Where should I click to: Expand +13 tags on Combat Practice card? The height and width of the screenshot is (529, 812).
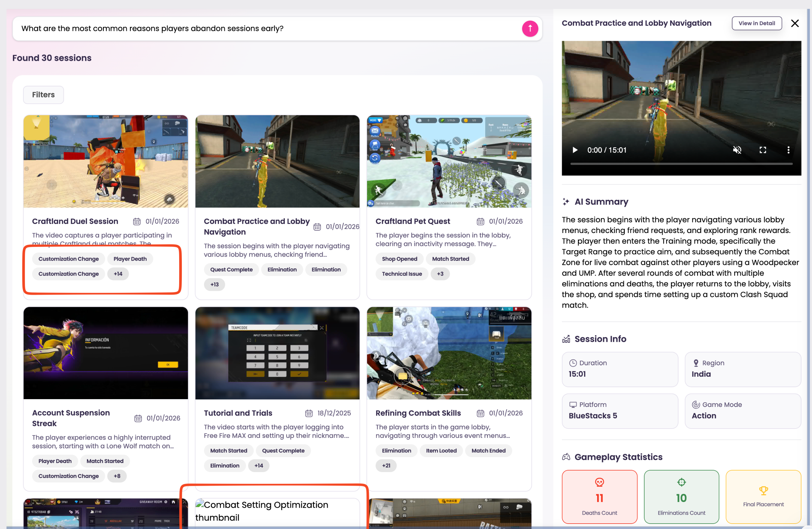pos(214,285)
